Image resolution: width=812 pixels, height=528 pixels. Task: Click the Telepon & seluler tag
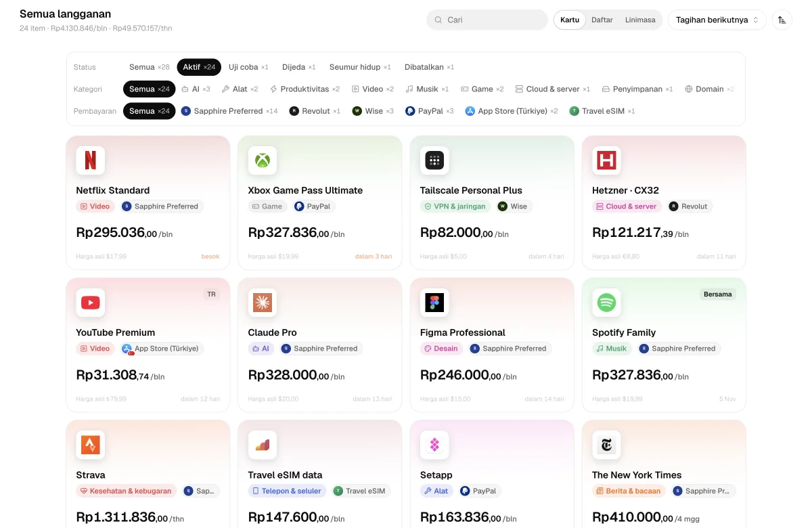tap(288, 491)
